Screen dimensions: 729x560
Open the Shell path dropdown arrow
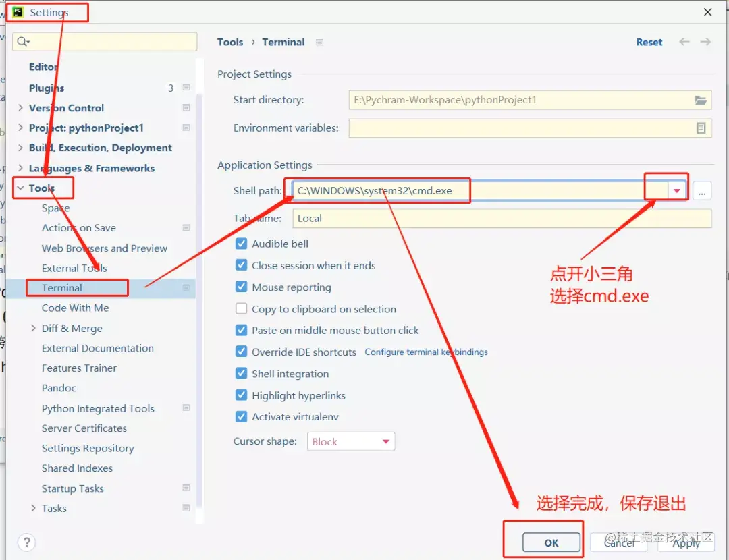677,191
